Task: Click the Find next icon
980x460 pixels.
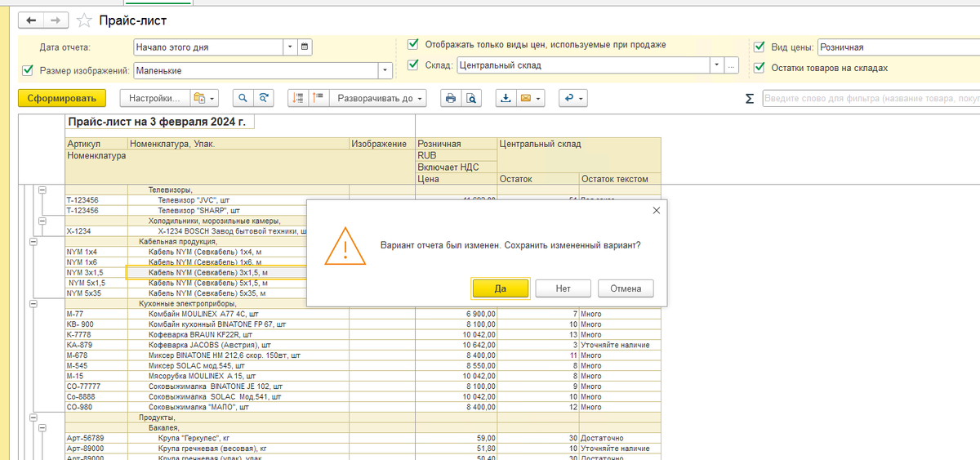Action: (263, 98)
